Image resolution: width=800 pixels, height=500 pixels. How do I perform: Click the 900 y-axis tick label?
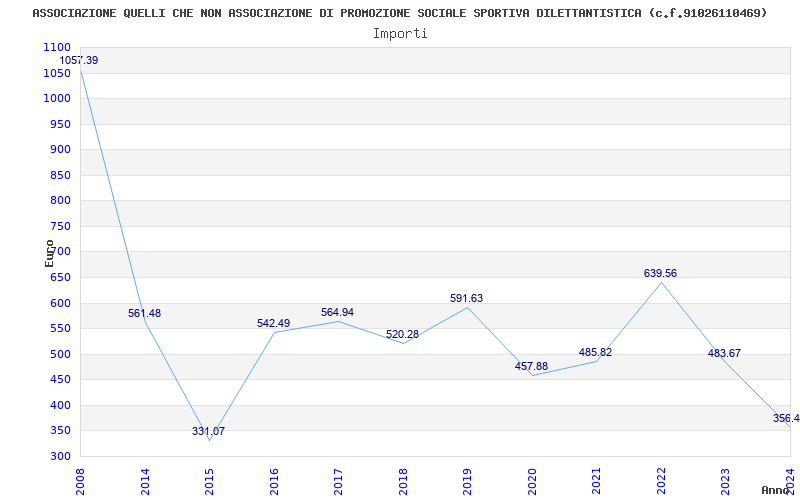[x=60, y=149]
